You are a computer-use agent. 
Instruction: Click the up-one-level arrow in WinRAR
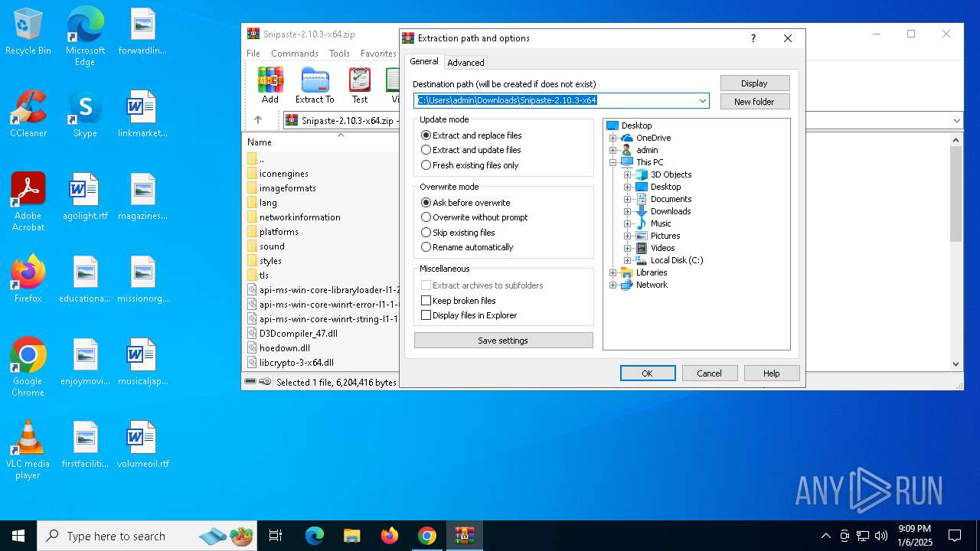(x=258, y=120)
